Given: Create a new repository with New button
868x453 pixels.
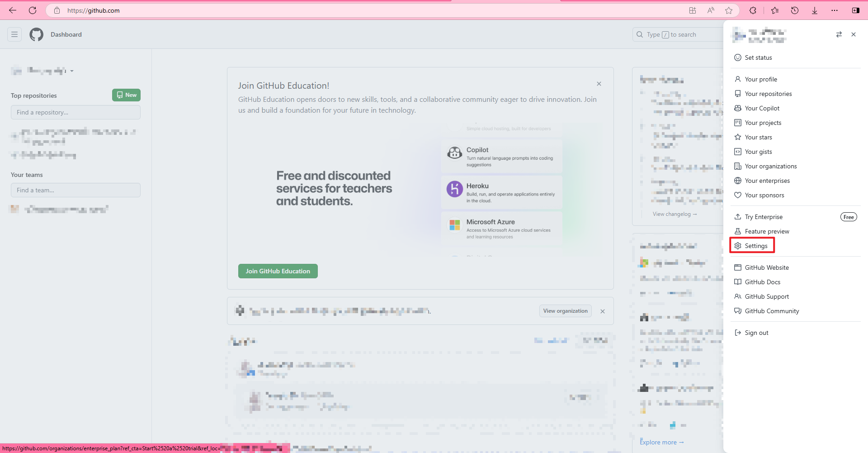Looking at the screenshot, I should (x=126, y=95).
